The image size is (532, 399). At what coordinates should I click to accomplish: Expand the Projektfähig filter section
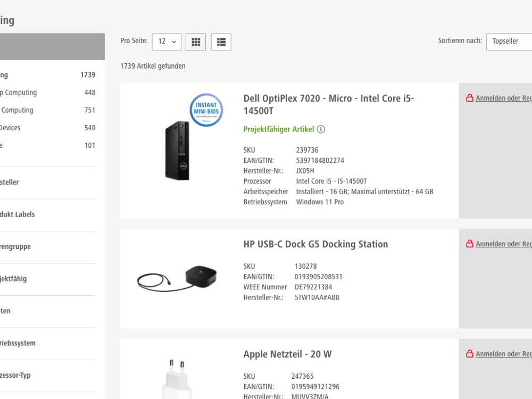(x=47, y=279)
